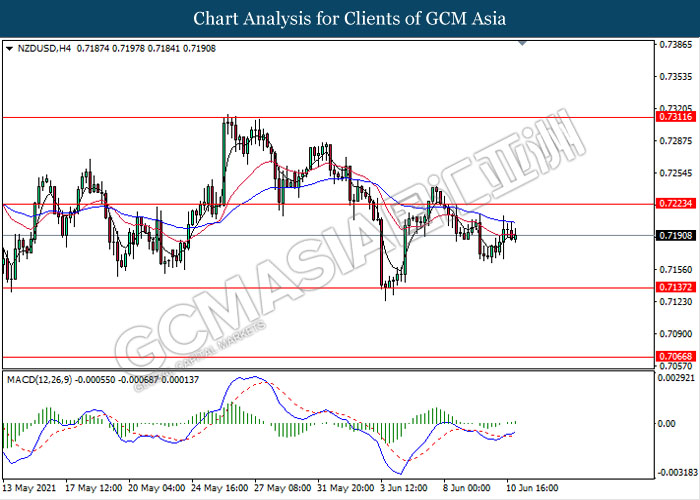Click the Chart Analysis for Clients heading
This screenshot has height=500, width=700.
(350, 19)
